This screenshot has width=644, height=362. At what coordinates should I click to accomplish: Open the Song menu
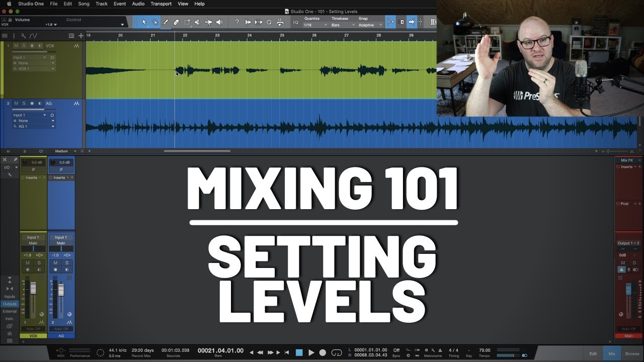point(84,4)
